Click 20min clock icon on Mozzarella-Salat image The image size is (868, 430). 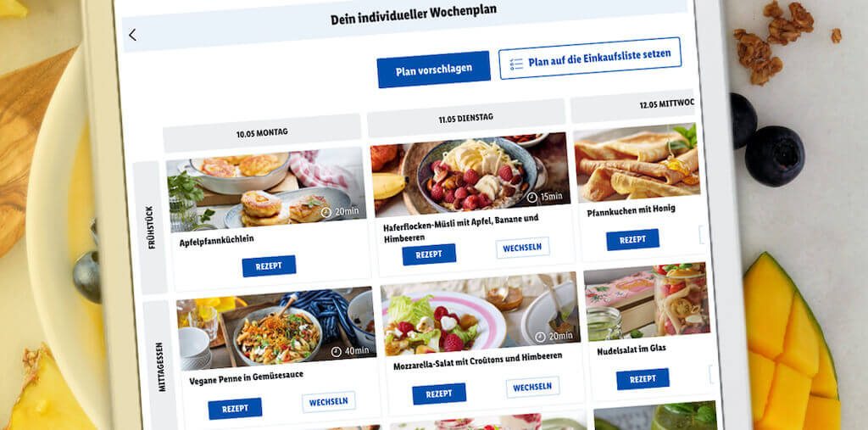coord(542,337)
